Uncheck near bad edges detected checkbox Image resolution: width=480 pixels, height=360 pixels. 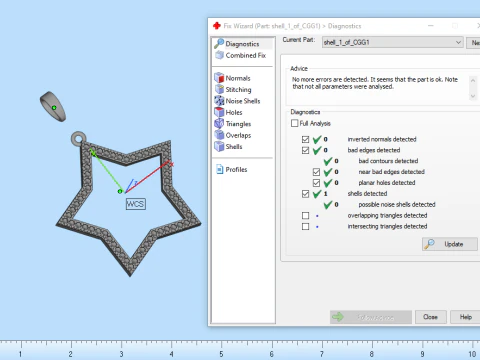point(316,172)
